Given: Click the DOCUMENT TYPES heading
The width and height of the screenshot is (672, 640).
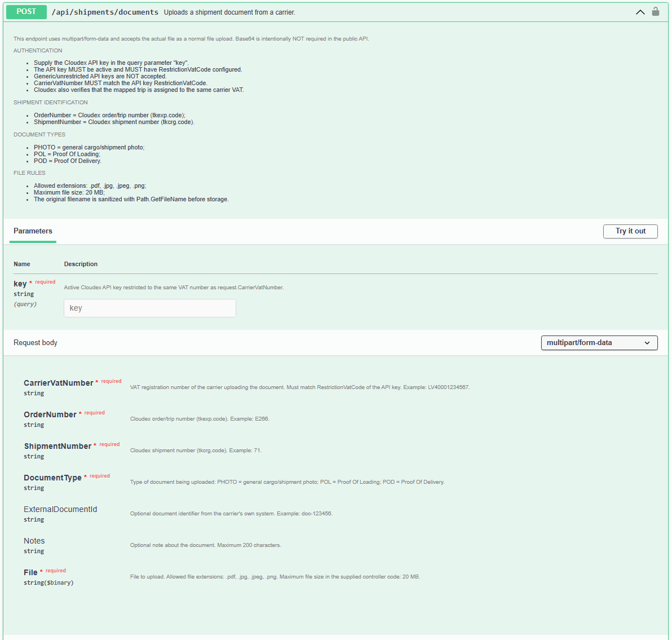Looking at the screenshot, I should coord(39,135).
